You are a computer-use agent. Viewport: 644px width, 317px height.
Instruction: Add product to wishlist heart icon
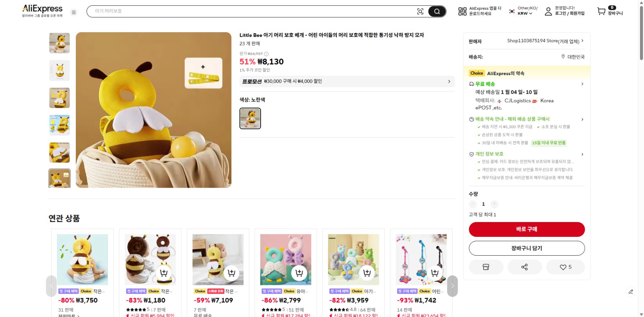click(x=563, y=267)
